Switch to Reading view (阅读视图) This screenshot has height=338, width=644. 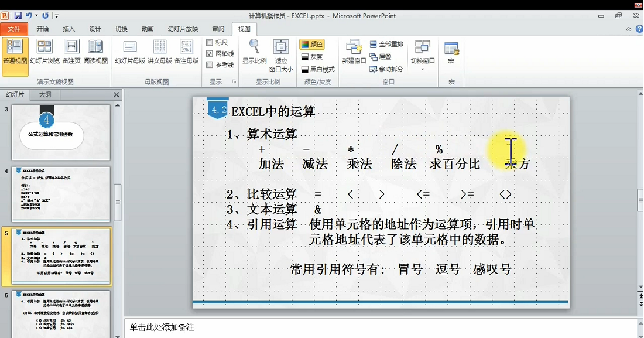95,52
